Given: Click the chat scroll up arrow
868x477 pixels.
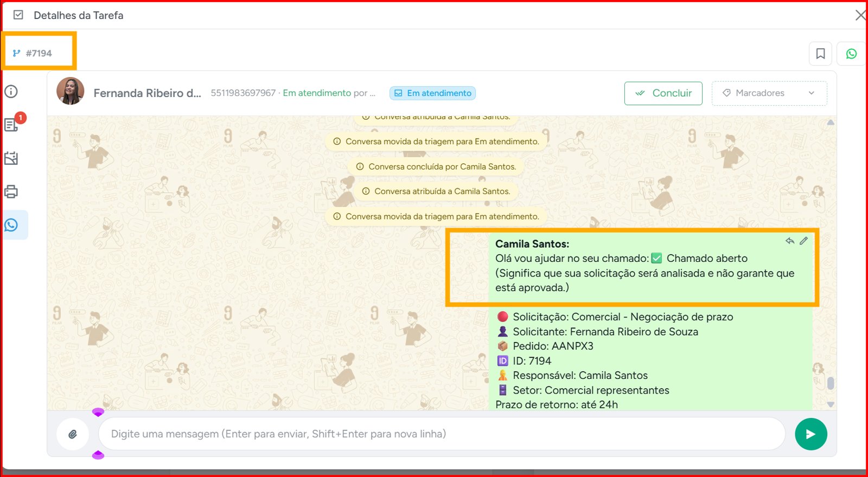Looking at the screenshot, I should [830, 123].
